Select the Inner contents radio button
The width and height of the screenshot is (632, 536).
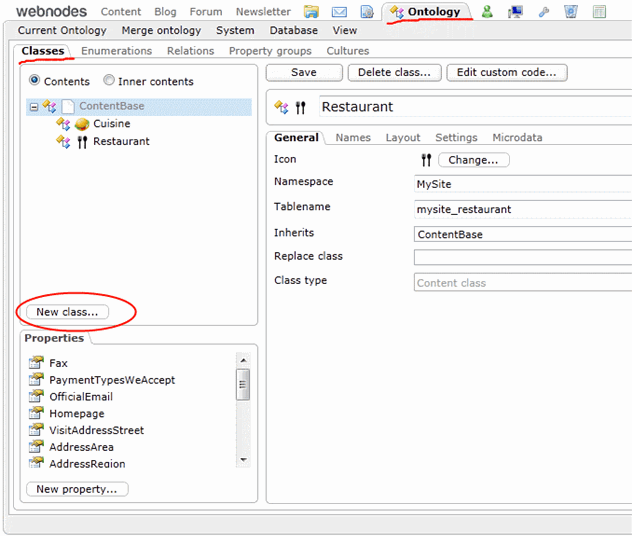[109, 81]
